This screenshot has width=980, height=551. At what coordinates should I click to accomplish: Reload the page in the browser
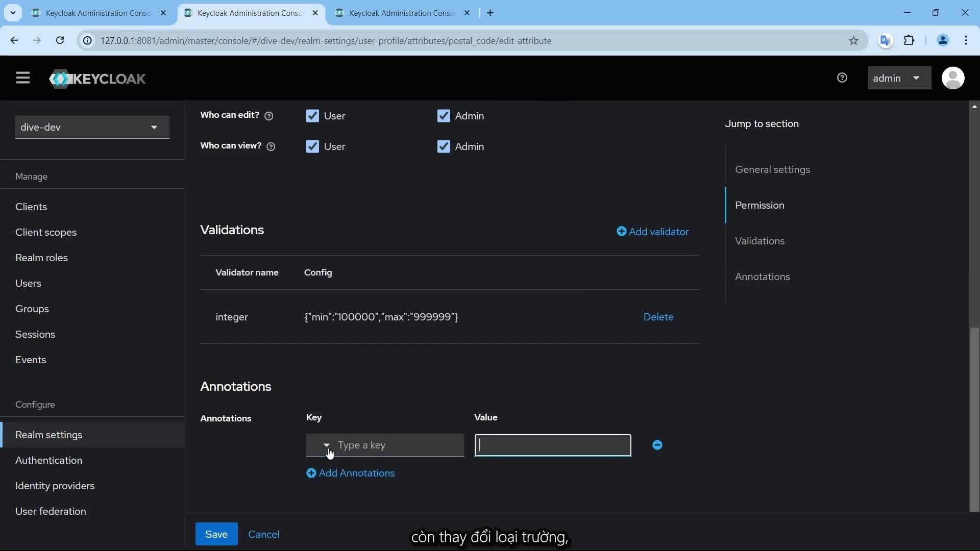[60, 40]
